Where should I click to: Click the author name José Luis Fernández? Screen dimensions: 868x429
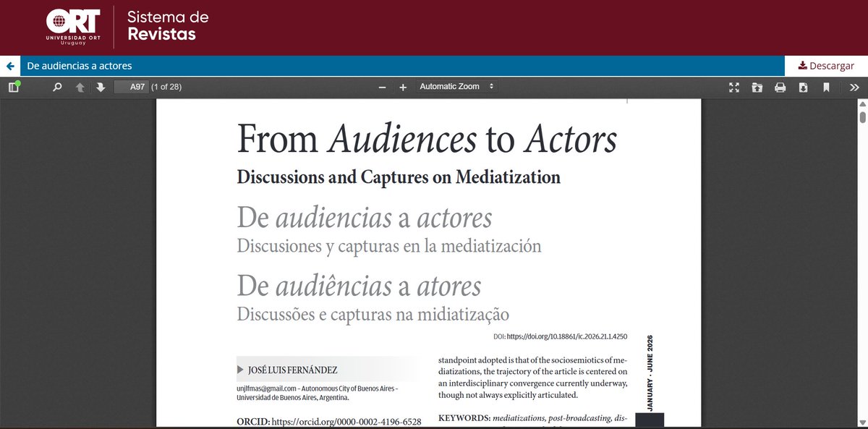pos(292,370)
